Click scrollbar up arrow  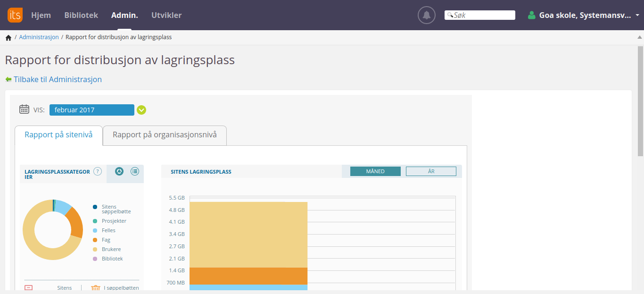[640, 37]
